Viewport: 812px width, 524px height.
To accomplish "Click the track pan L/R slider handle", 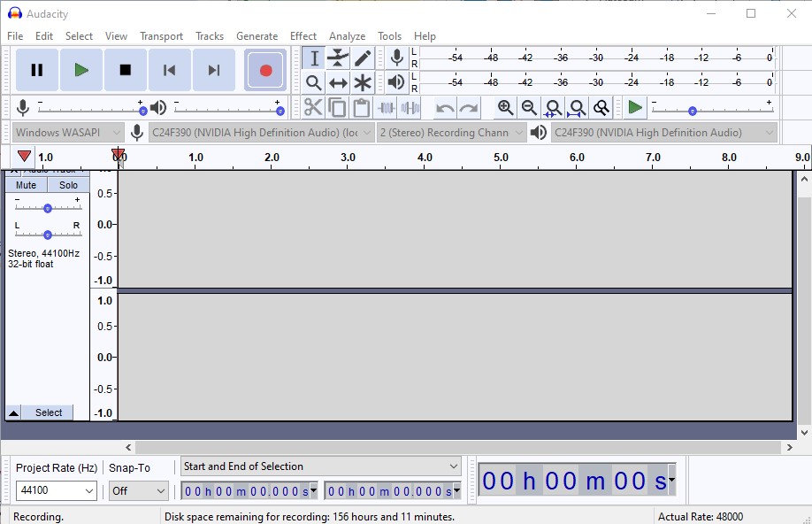I will 48,235.
